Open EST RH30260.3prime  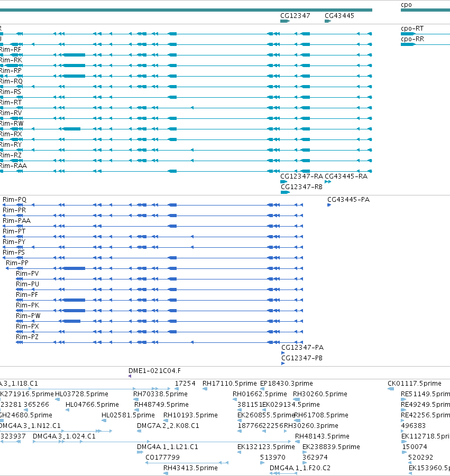point(311,426)
